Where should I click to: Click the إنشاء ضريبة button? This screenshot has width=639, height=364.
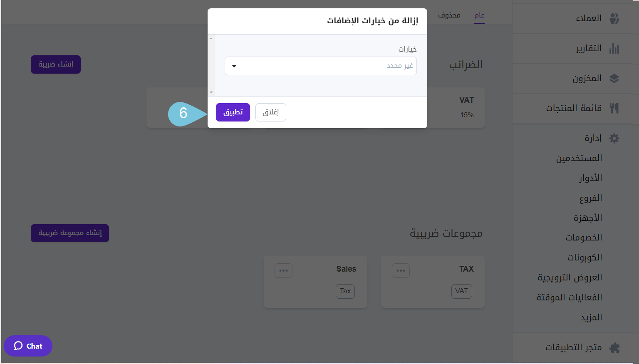[55, 64]
